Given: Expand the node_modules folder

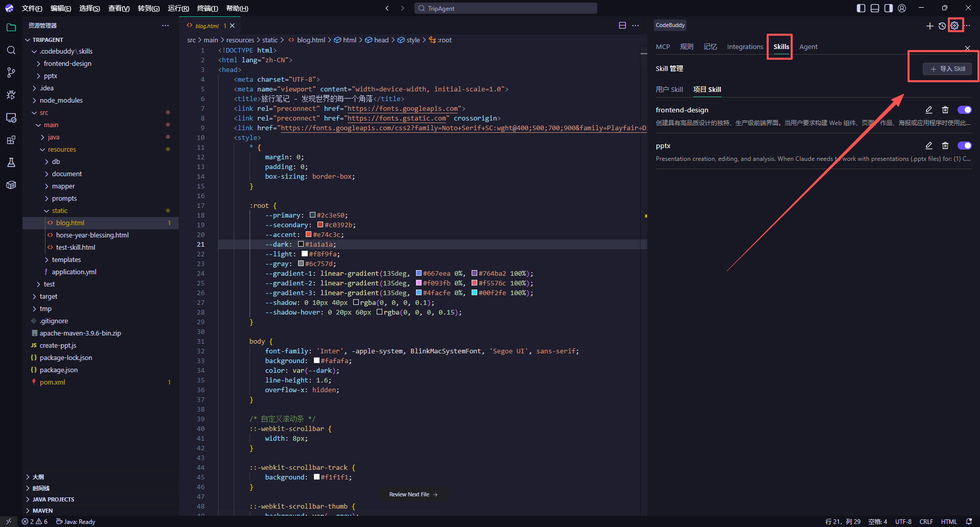Looking at the screenshot, I should click(x=61, y=100).
